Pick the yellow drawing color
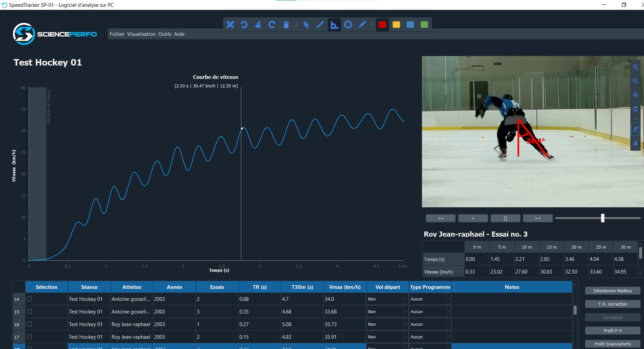This screenshot has height=349, width=644. tap(396, 25)
